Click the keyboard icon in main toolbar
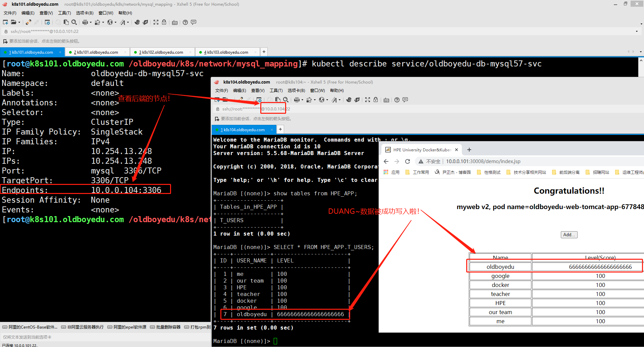Viewport: 644px width, 347px height. click(175, 22)
